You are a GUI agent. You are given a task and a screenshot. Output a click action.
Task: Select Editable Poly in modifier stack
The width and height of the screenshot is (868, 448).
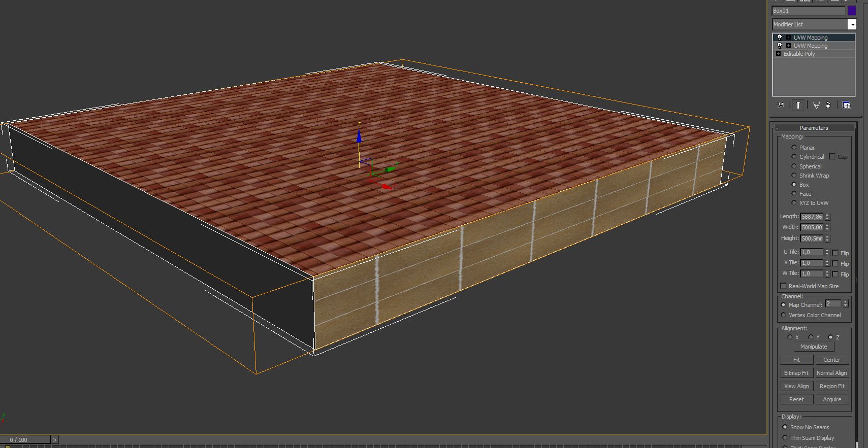[814, 54]
